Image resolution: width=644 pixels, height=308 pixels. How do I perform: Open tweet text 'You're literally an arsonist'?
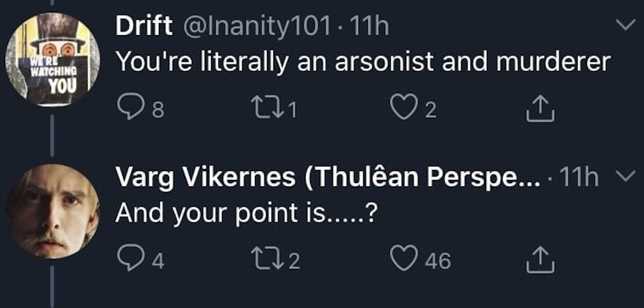363,62
